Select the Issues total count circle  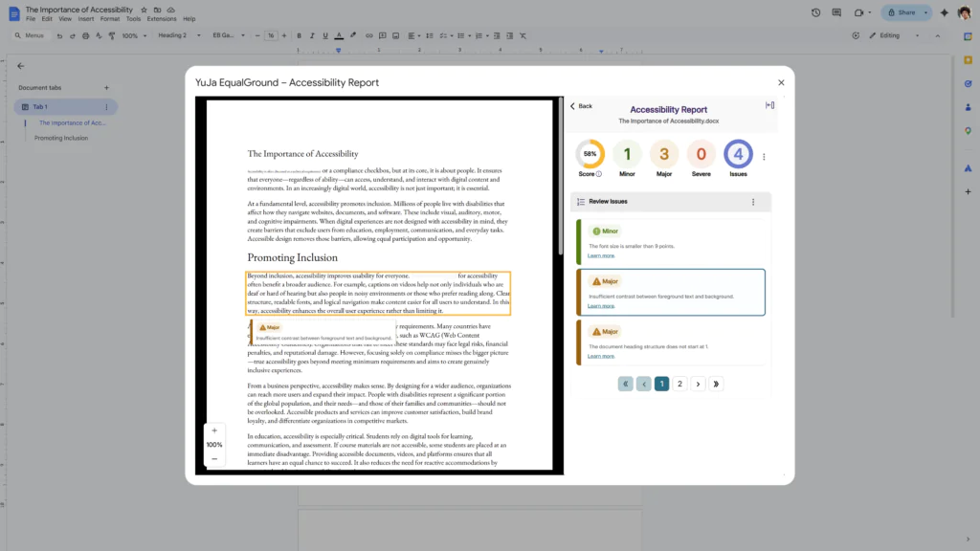coord(738,154)
